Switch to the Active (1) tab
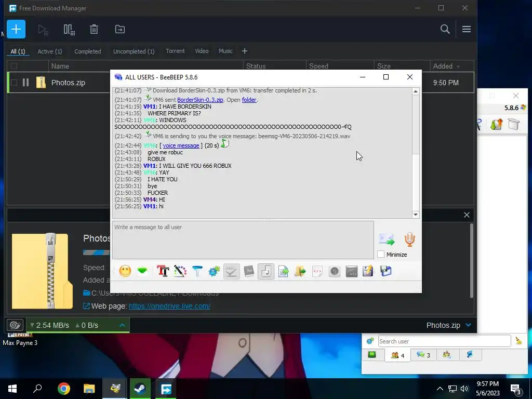 (50, 51)
